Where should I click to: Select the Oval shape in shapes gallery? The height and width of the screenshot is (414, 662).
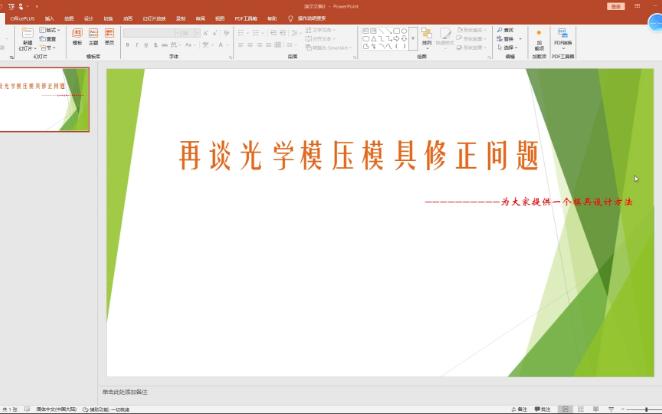pos(404,31)
